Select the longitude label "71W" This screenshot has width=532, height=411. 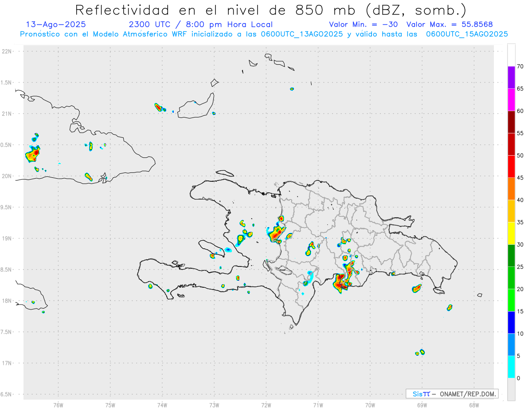[x=318, y=405]
